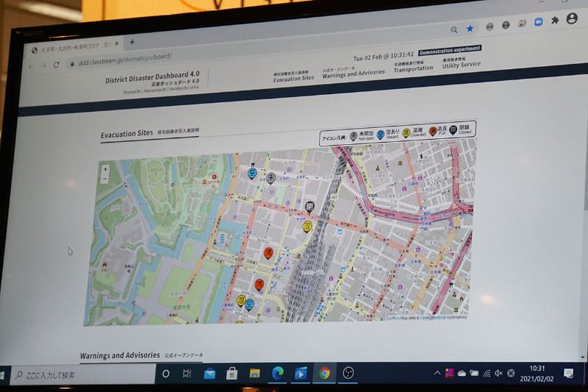Click the Vacant legend entry
The height and width of the screenshot is (392, 588).
pyautogui.click(x=388, y=135)
